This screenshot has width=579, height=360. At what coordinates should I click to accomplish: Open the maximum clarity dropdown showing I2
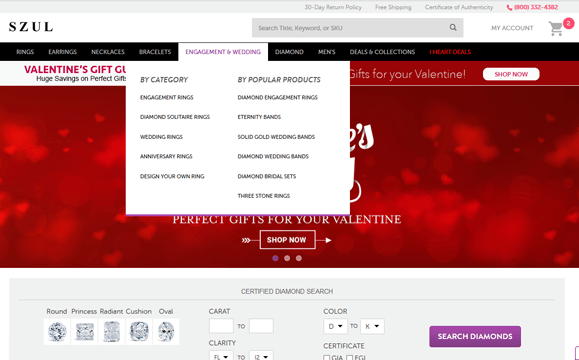[x=261, y=356]
